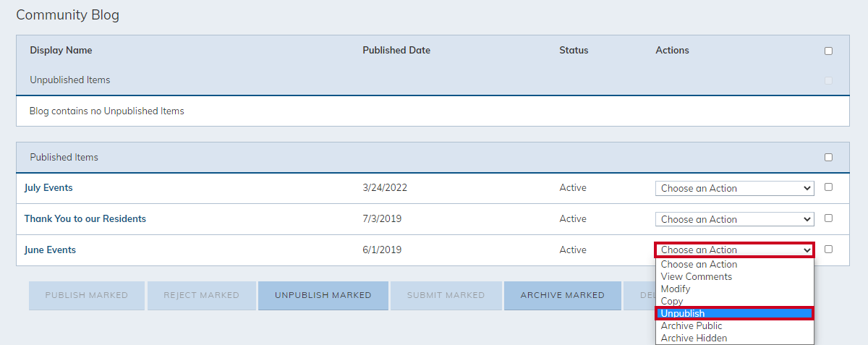Viewport: 868px width, 345px height.
Task: Click the Publish Marked button
Action: (x=87, y=295)
